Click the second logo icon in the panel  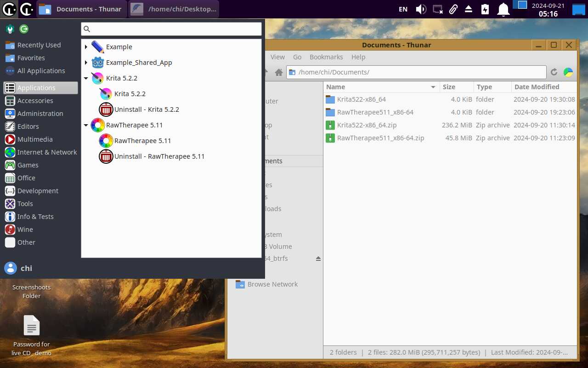(x=27, y=9)
